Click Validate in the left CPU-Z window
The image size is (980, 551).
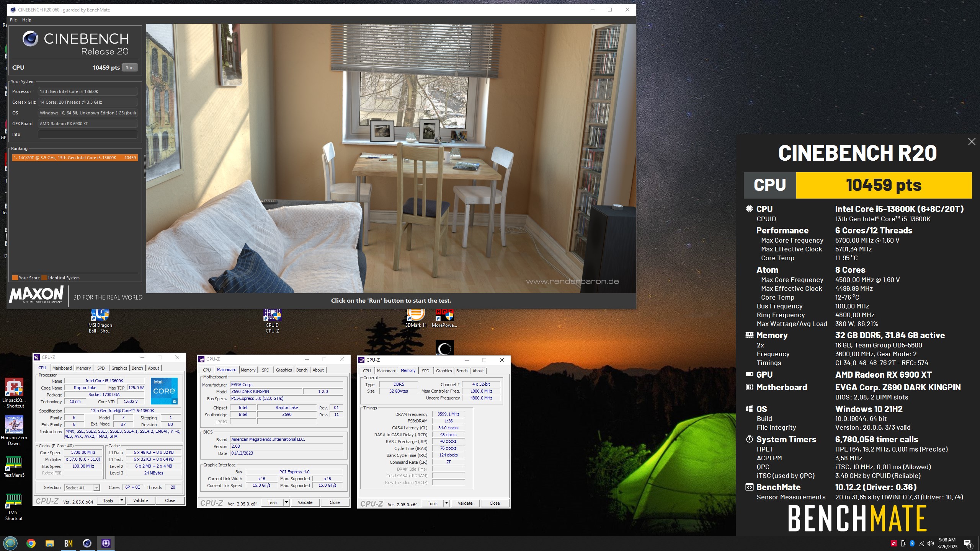pos(140,500)
